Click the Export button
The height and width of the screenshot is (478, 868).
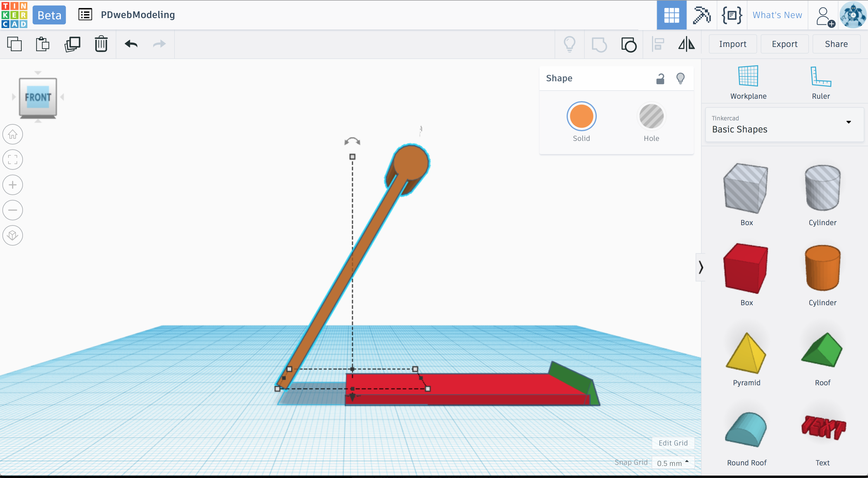(784, 44)
